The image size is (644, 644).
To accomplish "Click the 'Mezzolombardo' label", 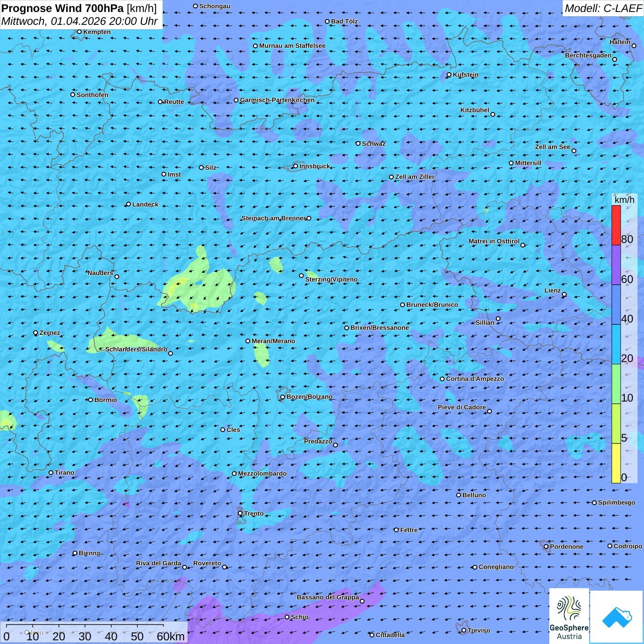I will coord(262,473).
